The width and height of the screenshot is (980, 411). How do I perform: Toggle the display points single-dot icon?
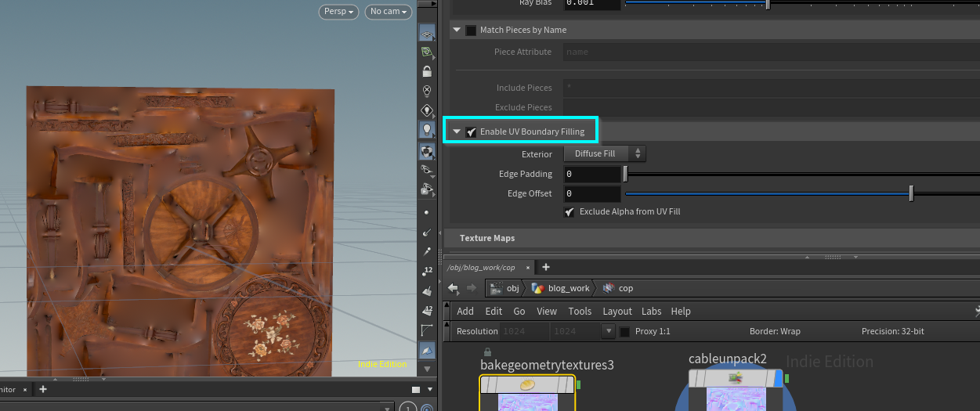tap(427, 212)
